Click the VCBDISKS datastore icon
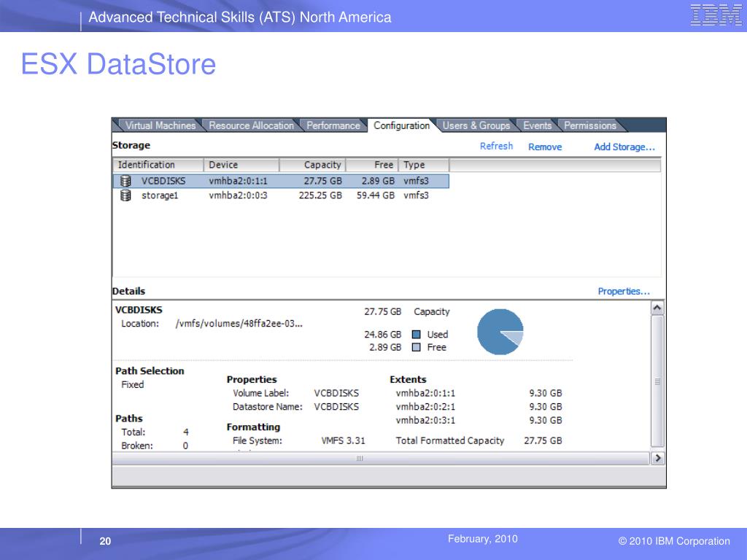Screen dimensions: 747x560 click(125, 181)
